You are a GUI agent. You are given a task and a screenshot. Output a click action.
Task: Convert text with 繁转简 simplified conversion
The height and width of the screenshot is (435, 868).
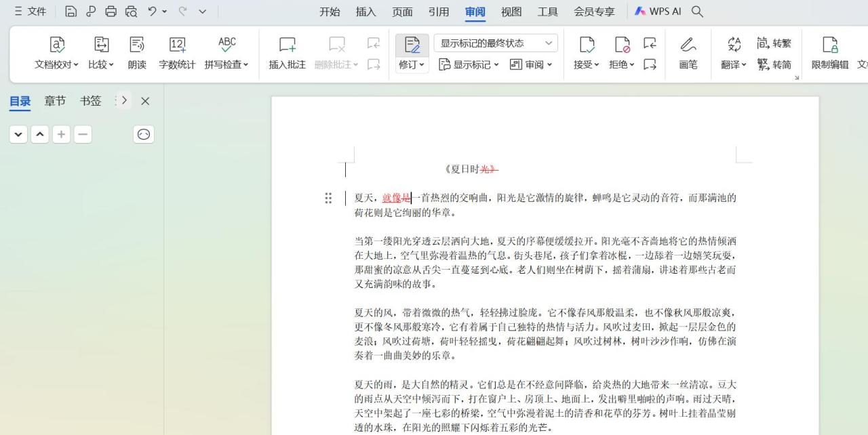click(x=775, y=65)
